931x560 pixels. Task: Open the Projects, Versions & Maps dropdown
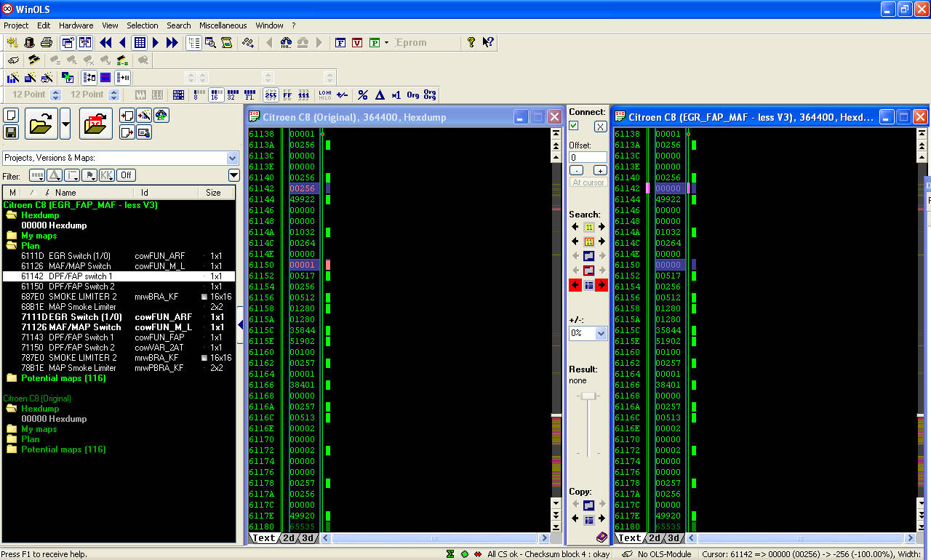(232, 158)
